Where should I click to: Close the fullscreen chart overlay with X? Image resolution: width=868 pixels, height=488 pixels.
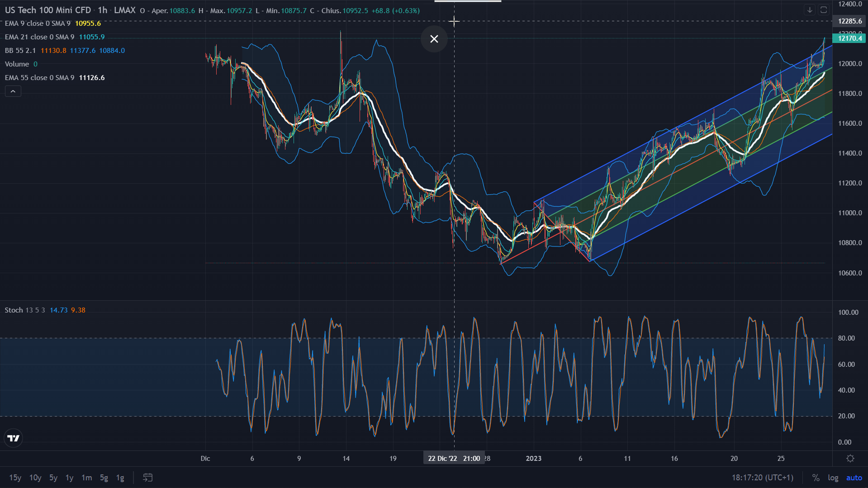pyautogui.click(x=434, y=39)
